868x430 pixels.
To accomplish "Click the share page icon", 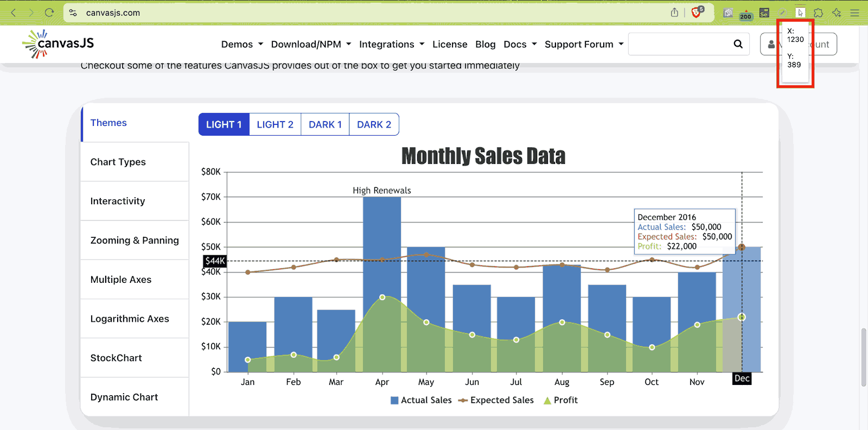I will pos(674,12).
